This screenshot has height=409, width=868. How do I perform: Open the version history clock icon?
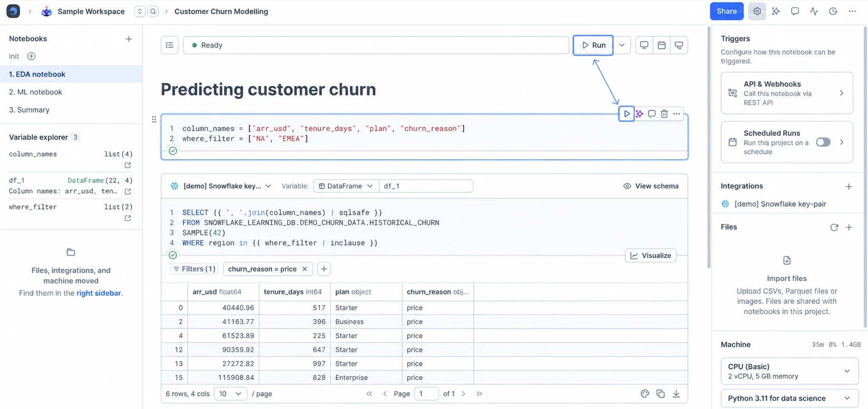tap(833, 11)
